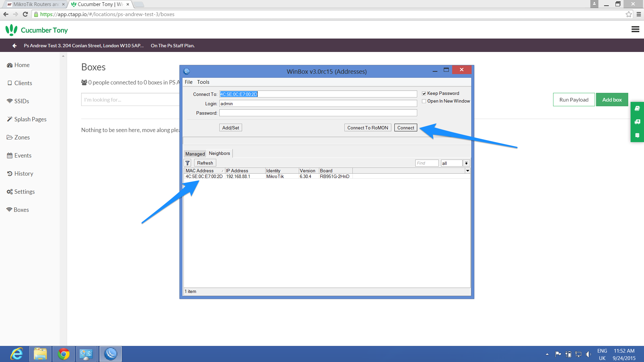Image resolution: width=644 pixels, height=362 pixels.
Task: Enable Open In New Window checkbox
Action: [x=424, y=101]
